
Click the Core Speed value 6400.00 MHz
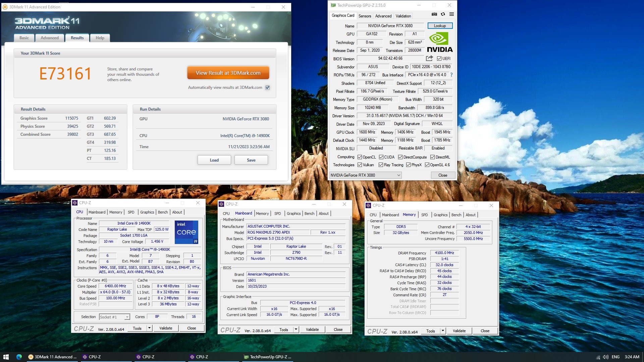[x=115, y=286]
